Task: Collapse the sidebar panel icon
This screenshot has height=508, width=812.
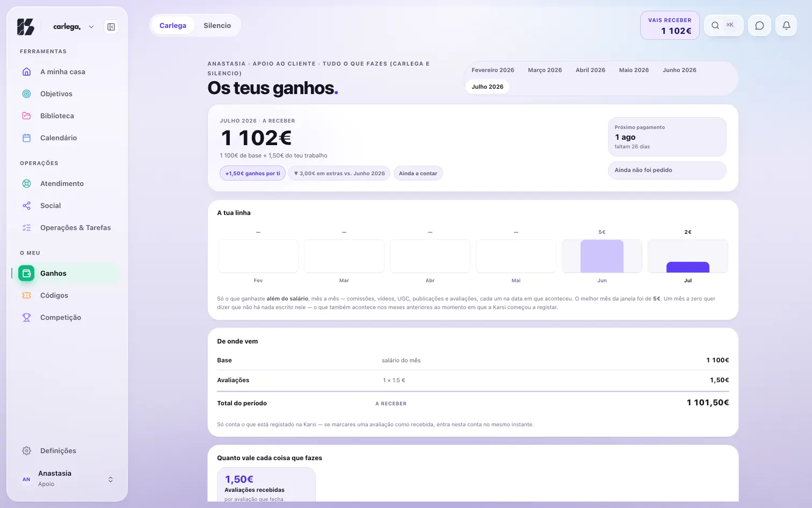Action: click(111, 27)
